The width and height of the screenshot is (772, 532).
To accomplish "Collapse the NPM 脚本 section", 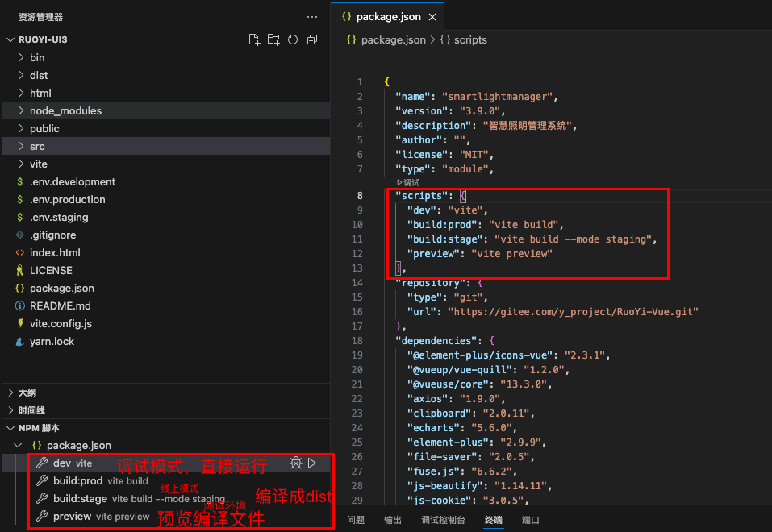I will (x=10, y=428).
